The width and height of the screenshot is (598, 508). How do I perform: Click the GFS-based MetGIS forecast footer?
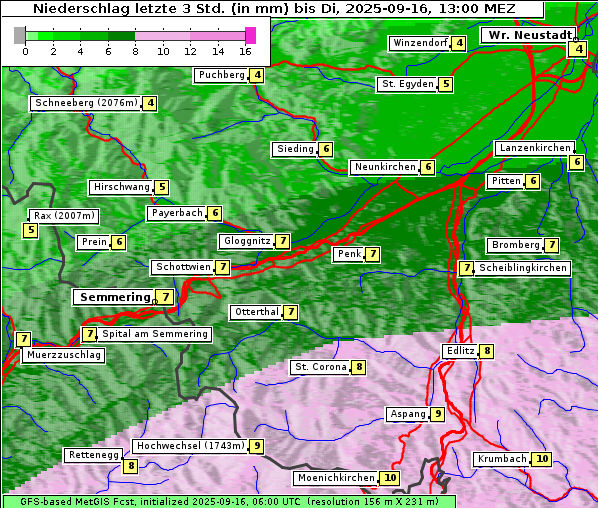pyautogui.click(x=229, y=502)
